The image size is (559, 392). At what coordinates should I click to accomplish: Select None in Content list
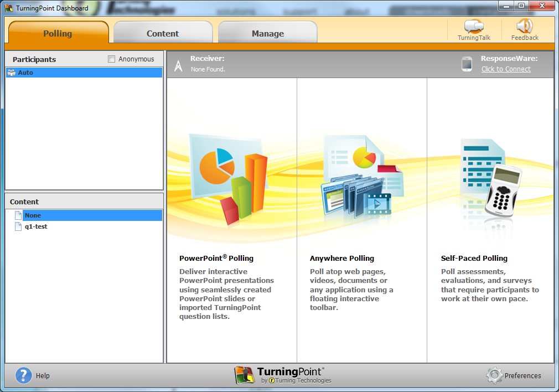33,215
